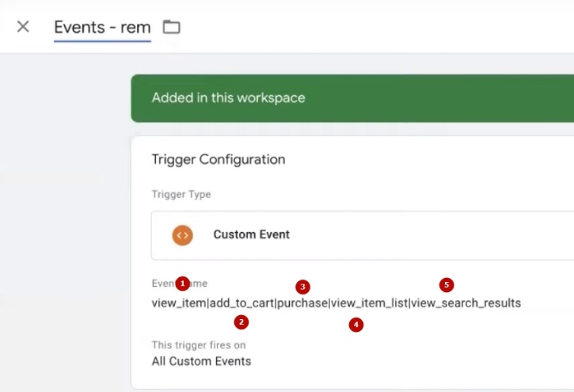Viewport: 574px width, 392px height.
Task: Click red annotation marker number 1
Action: (183, 283)
